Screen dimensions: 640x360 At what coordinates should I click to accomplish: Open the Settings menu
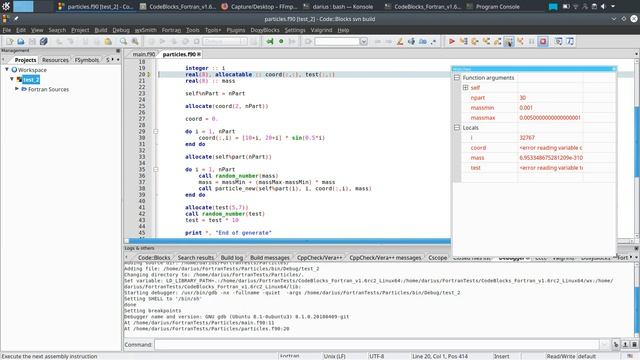coord(295,30)
